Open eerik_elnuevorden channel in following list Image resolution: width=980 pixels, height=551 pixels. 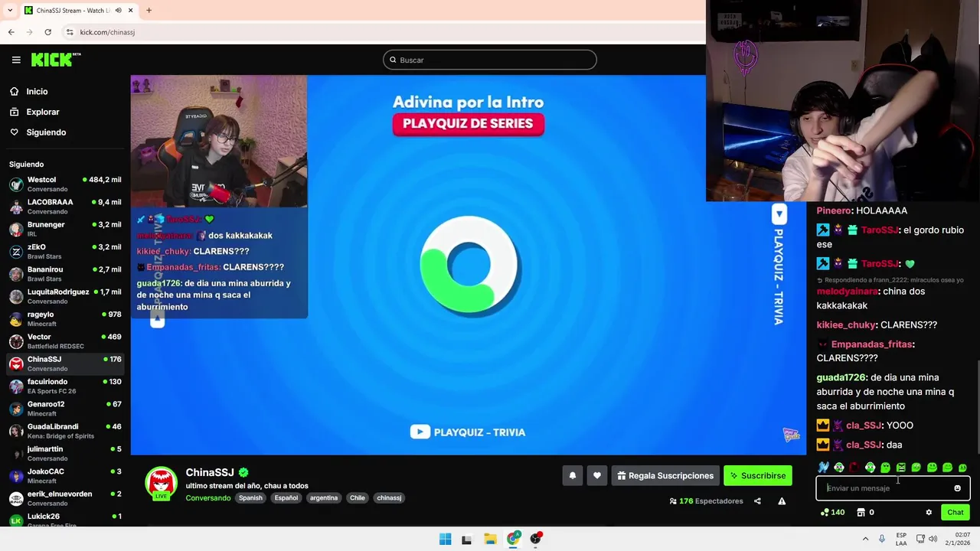[x=65, y=498]
